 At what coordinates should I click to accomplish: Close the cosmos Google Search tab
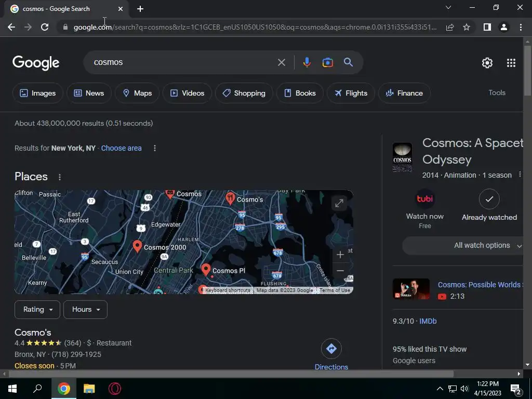tap(121, 9)
